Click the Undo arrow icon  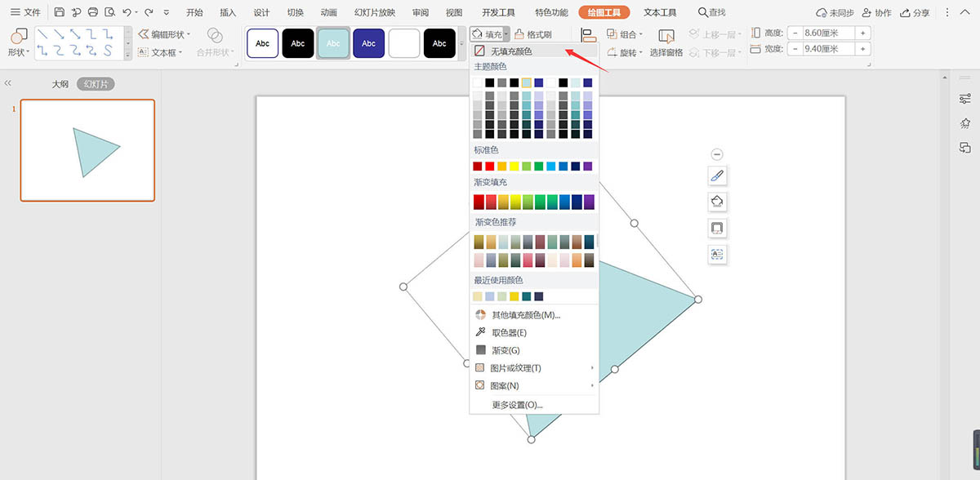click(127, 12)
